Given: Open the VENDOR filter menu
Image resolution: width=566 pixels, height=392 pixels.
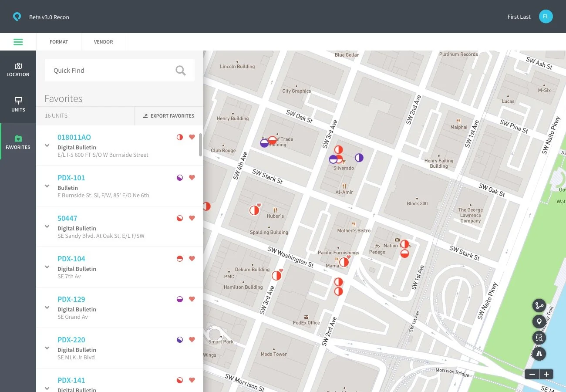Looking at the screenshot, I should click(x=103, y=42).
